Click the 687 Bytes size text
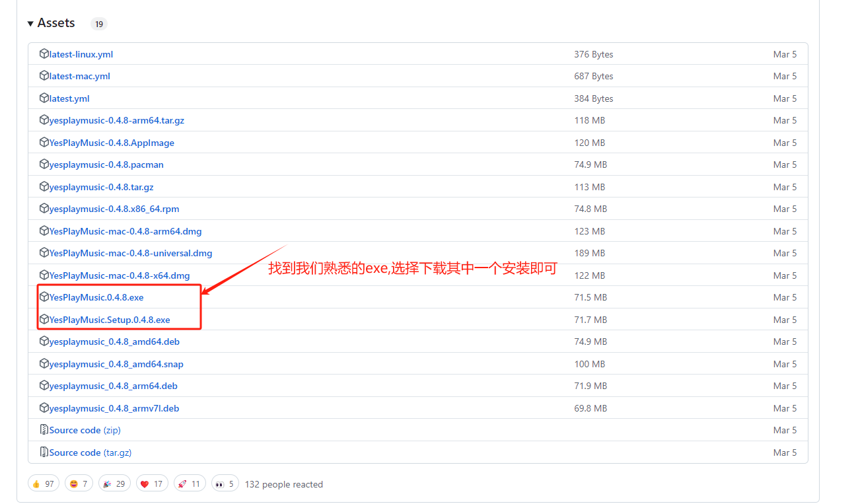This screenshot has height=504, width=858. 594,76
